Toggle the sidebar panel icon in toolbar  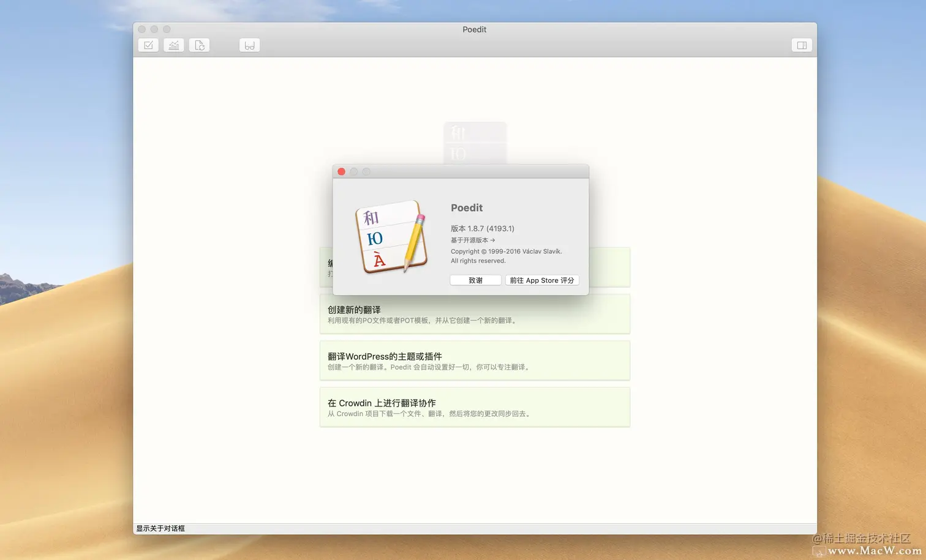pos(802,45)
